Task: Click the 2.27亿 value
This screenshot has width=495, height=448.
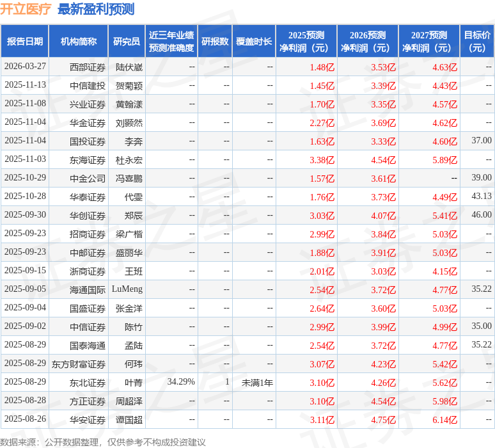Action: [322, 123]
